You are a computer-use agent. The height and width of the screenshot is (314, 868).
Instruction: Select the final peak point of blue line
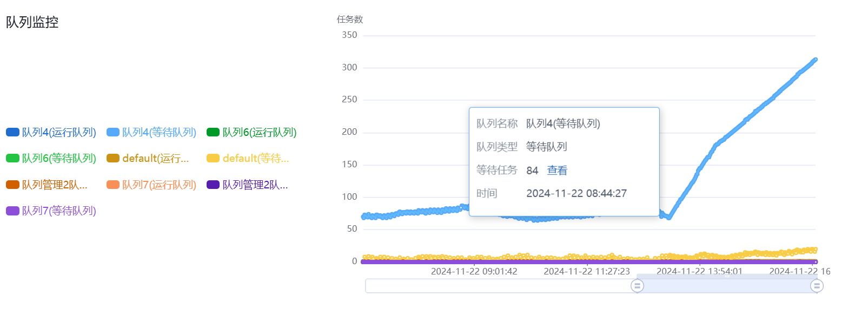[815, 60]
